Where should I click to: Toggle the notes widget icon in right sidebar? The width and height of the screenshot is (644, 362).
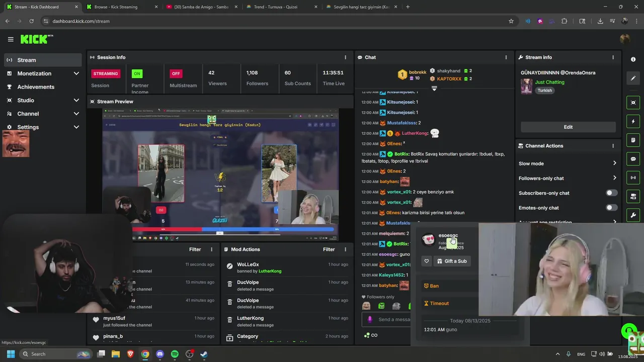[633, 140]
